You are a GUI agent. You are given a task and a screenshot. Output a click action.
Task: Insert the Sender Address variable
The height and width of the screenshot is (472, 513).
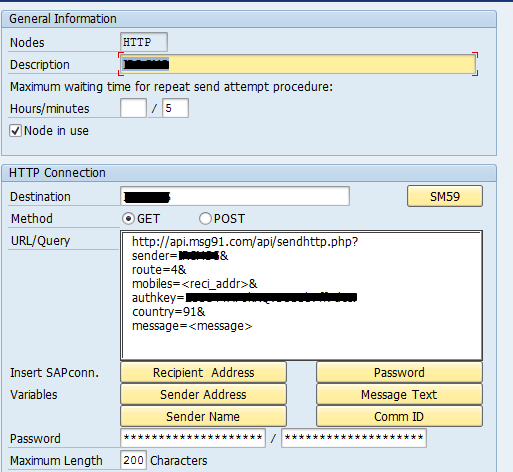tap(203, 394)
